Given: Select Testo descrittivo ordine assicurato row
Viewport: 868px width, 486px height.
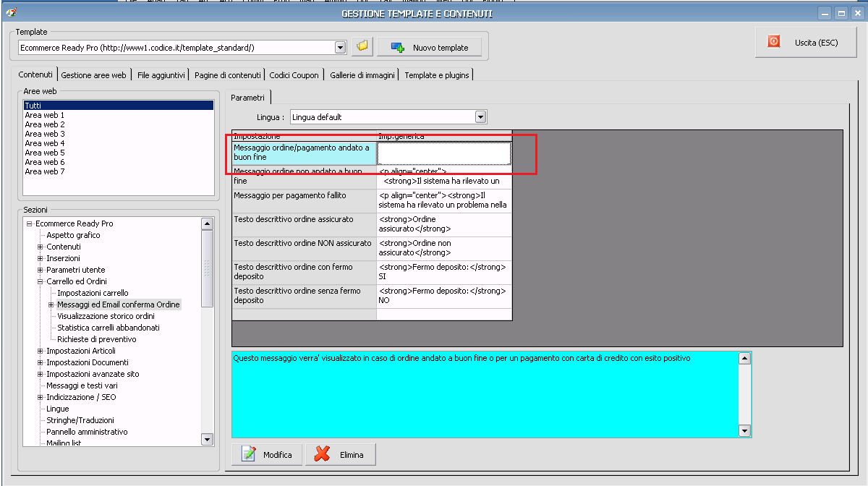Looking at the screenshot, I should click(304, 225).
